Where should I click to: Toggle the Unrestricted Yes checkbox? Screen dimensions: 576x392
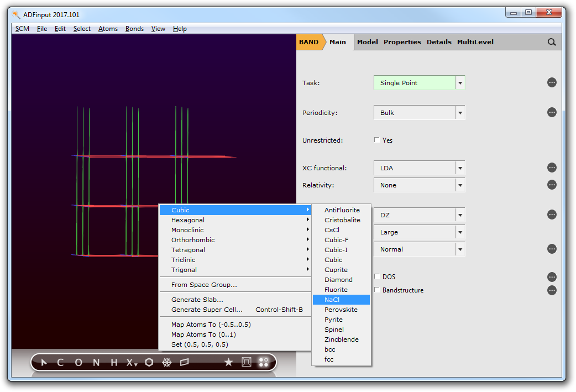pos(377,140)
